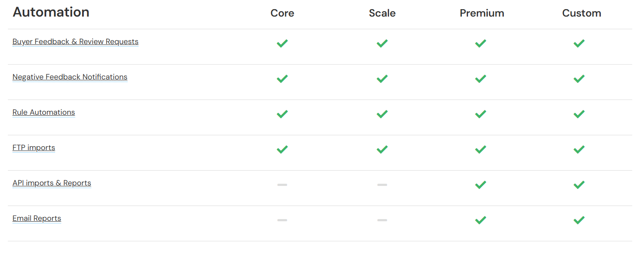
Task: Click the Custom checkmark for FTP imports
Action: point(579,149)
